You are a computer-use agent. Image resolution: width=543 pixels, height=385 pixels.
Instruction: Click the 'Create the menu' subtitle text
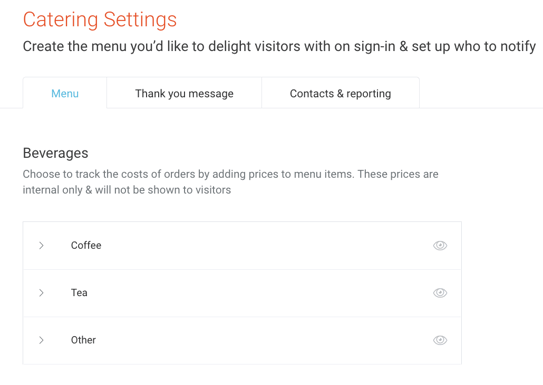(x=279, y=46)
